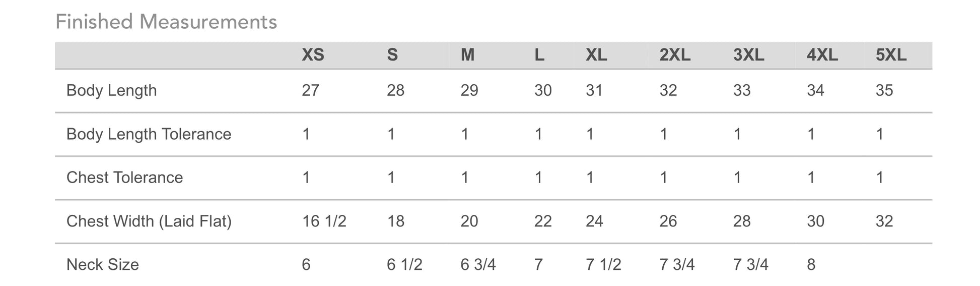Click the XL neck size value 7 1/2
The width and height of the screenshot is (980, 286).
pyautogui.click(x=603, y=265)
